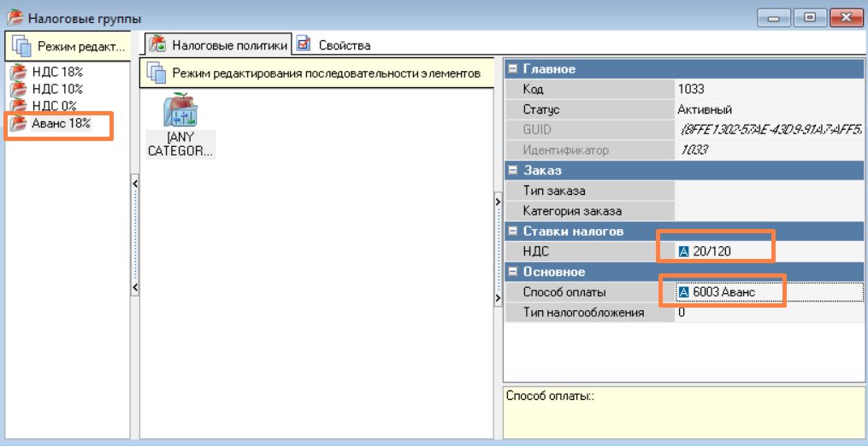
Task: Click the Налоговые группы window title icon
Action: pyautogui.click(x=15, y=17)
